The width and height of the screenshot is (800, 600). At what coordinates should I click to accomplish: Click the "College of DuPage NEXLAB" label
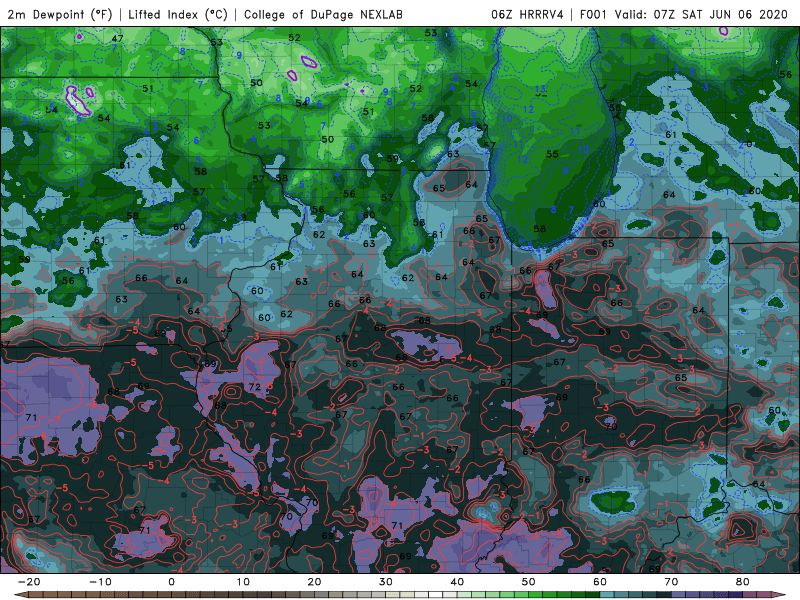[323, 14]
